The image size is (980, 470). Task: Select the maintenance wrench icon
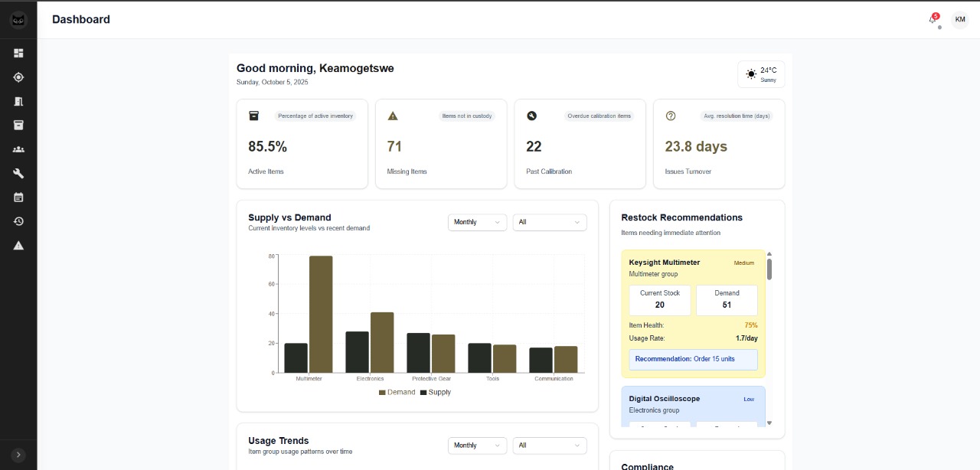click(x=18, y=173)
